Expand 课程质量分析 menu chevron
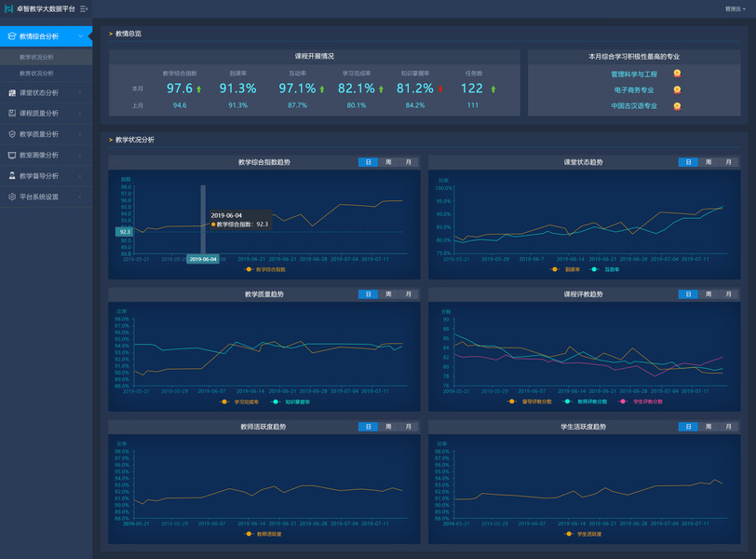Viewport: 756px width, 559px height. 80,114
